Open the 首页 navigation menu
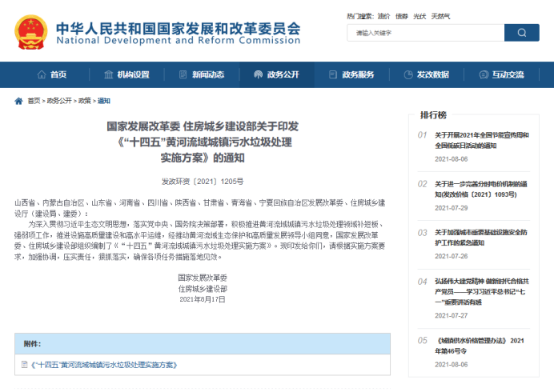The width and height of the screenshot is (554, 392). [x=52, y=74]
